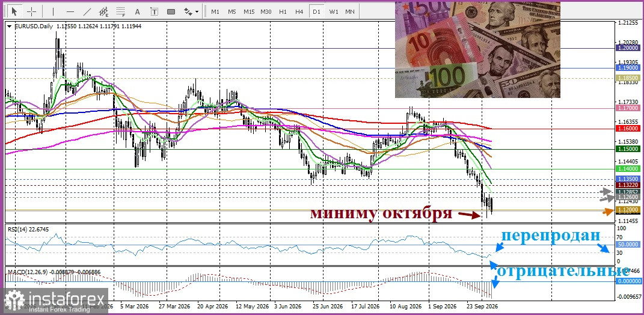Switch to W1 weekly timeframe
The image size is (644, 315).
pyautogui.click(x=334, y=11)
